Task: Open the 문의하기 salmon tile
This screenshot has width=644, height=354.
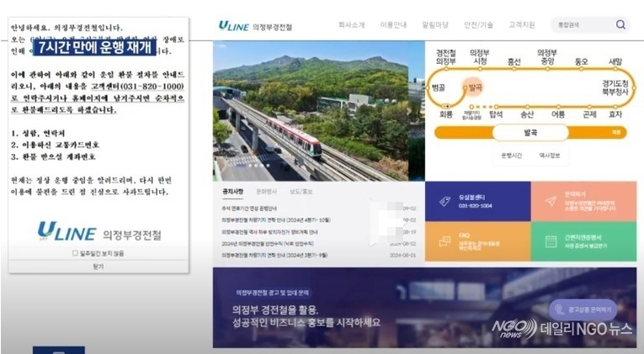Action: 583,202
